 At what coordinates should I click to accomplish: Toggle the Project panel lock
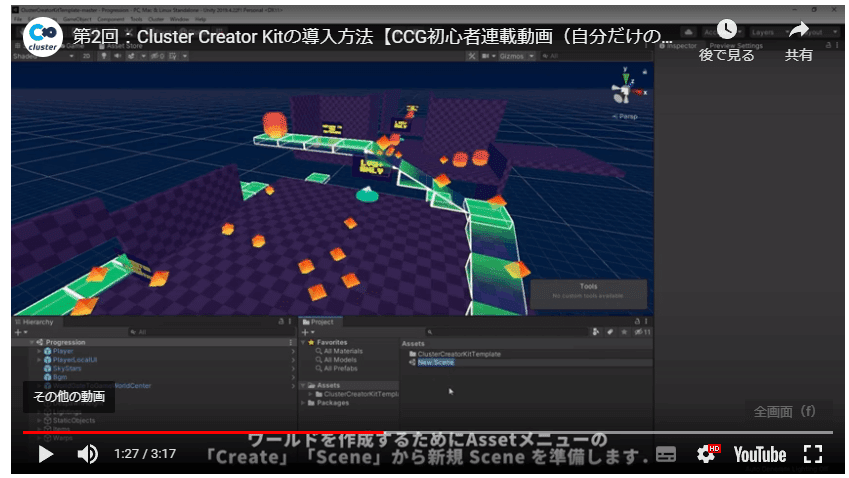click(x=637, y=322)
